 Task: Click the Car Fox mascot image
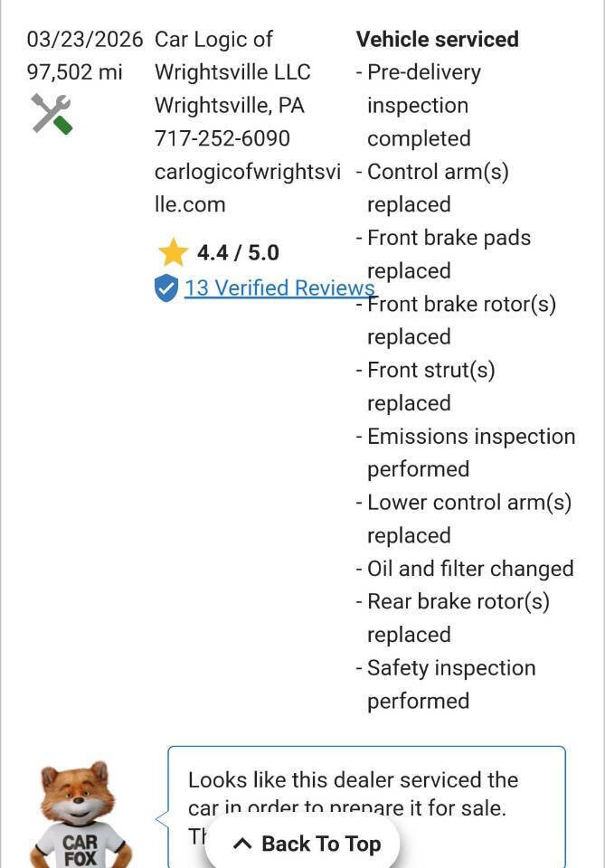(x=80, y=815)
